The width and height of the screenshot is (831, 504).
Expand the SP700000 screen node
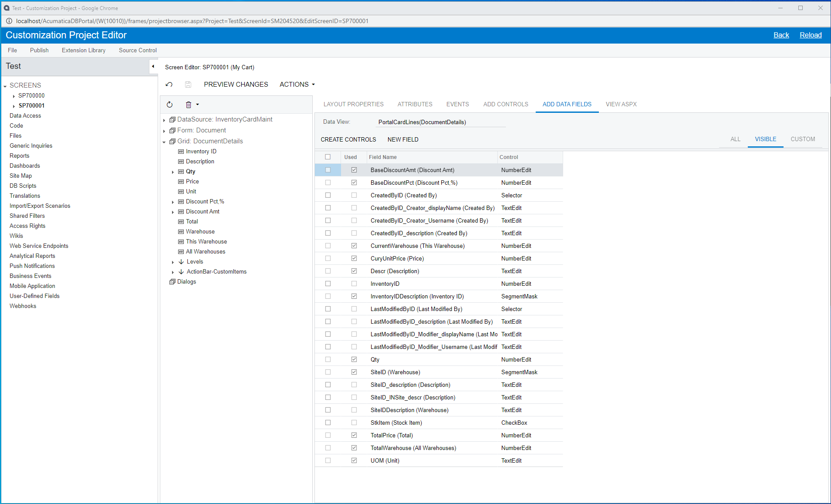(x=14, y=96)
